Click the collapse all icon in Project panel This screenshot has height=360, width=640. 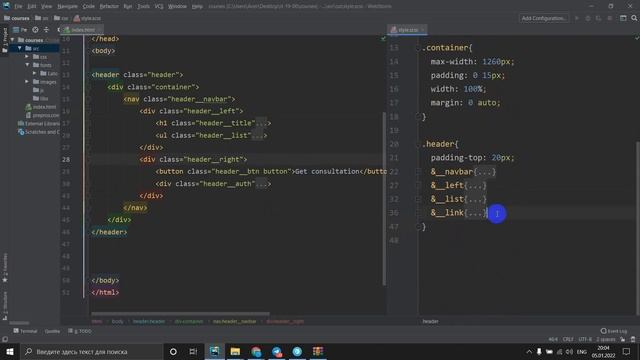coord(46,30)
